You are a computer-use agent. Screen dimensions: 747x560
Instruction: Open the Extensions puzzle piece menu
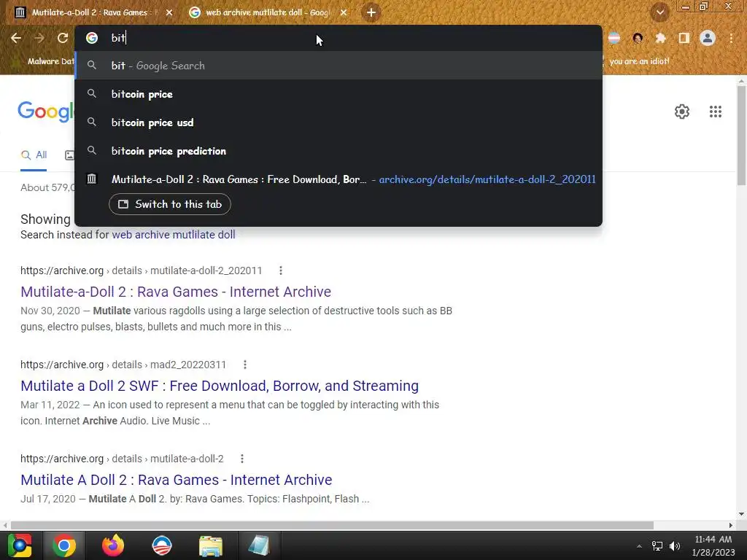click(x=660, y=38)
